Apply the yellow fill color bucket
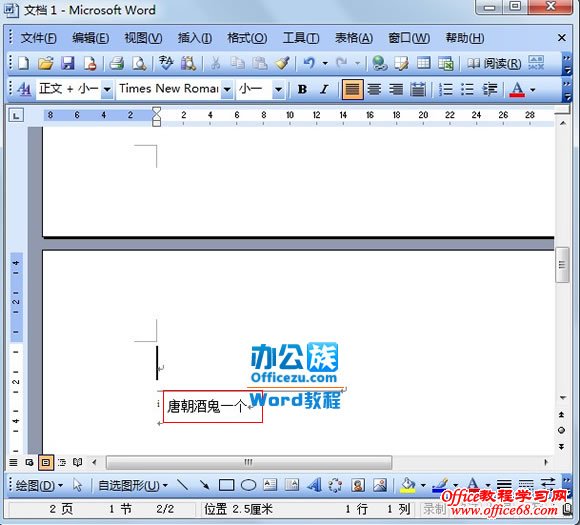This screenshot has height=525, width=580. (408, 485)
